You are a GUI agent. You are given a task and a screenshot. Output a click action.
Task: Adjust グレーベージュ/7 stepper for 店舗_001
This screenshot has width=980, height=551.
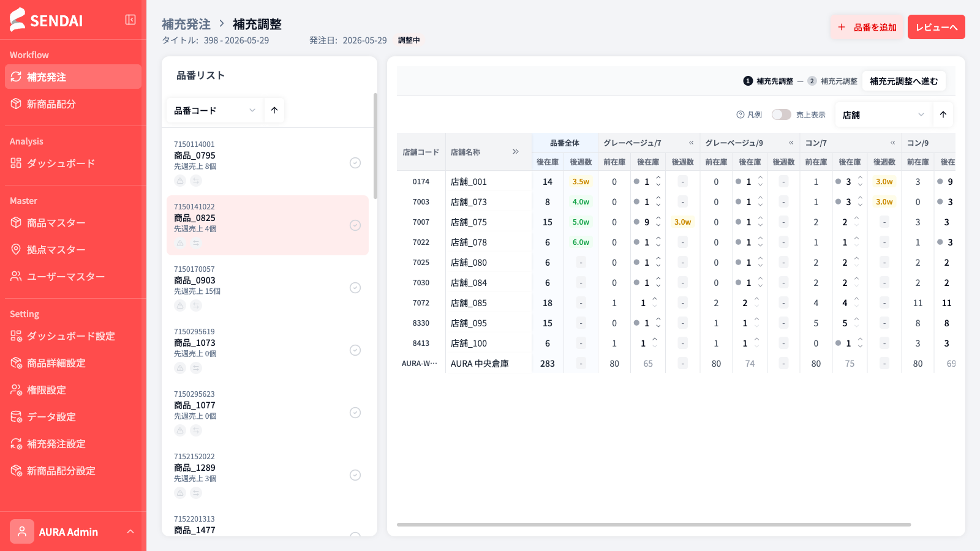point(658,181)
